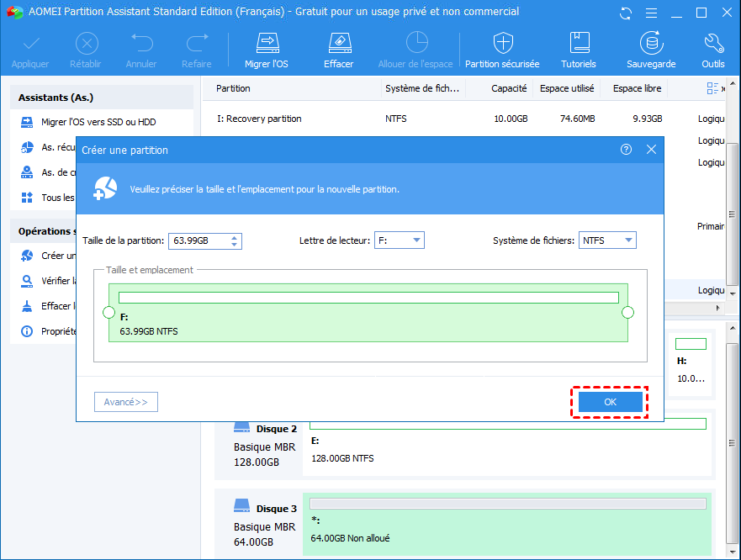Screen dimensions: 741x560
Task: Expand the Système de fichiers dropdown
Action: (608, 240)
